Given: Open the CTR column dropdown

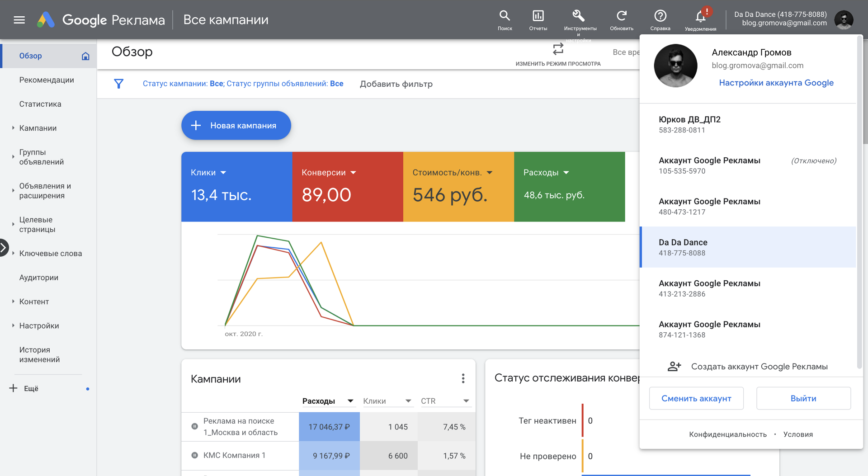Looking at the screenshot, I should 466,401.
